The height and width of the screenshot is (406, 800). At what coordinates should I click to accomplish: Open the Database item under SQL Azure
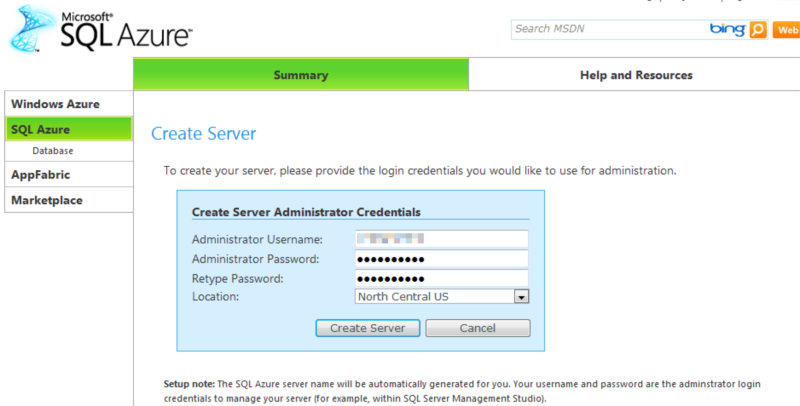coord(53,151)
